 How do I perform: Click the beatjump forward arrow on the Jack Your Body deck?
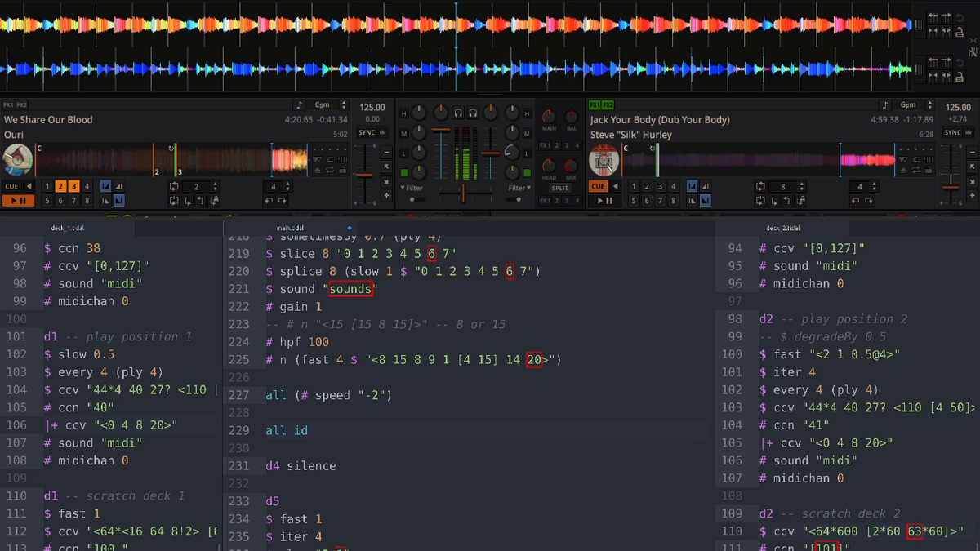click(869, 201)
